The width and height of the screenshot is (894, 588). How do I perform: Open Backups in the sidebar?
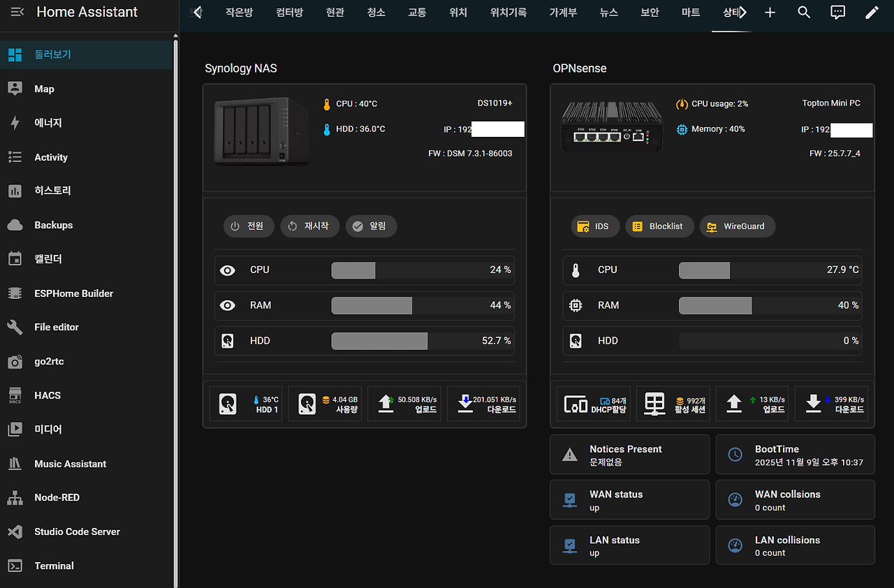point(86,225)
